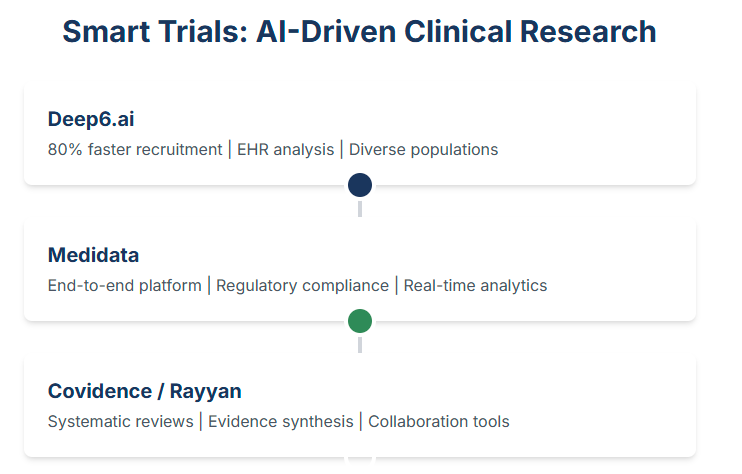Click the navy blue timeline dot
742x474 pixels.
pos(360,185)
